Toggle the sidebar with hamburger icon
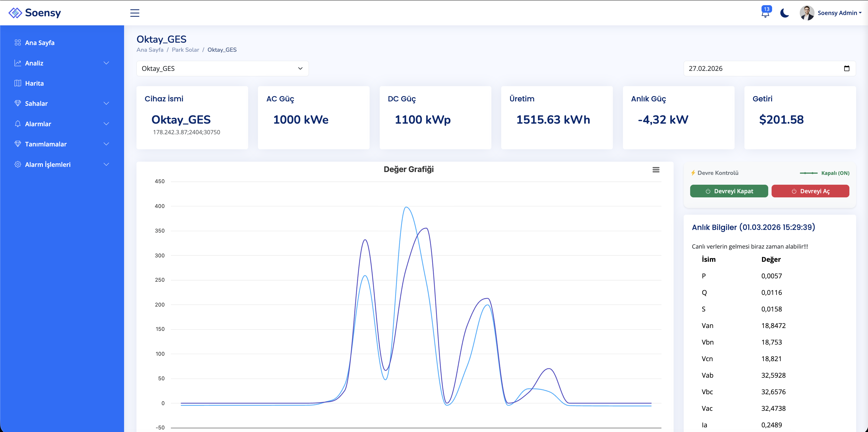Screen dimensions: 868x432 coord(135,13)
